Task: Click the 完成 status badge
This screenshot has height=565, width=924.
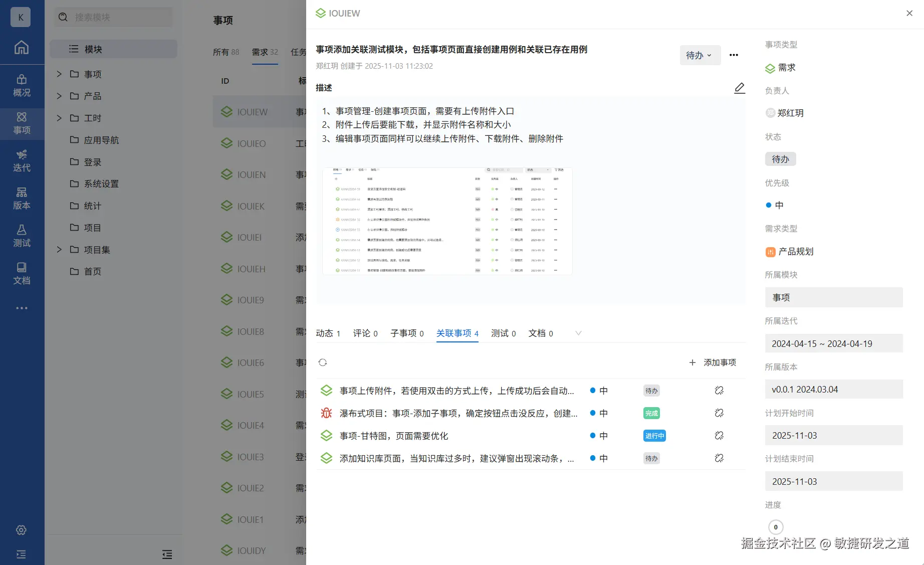Action: [651, 413]
